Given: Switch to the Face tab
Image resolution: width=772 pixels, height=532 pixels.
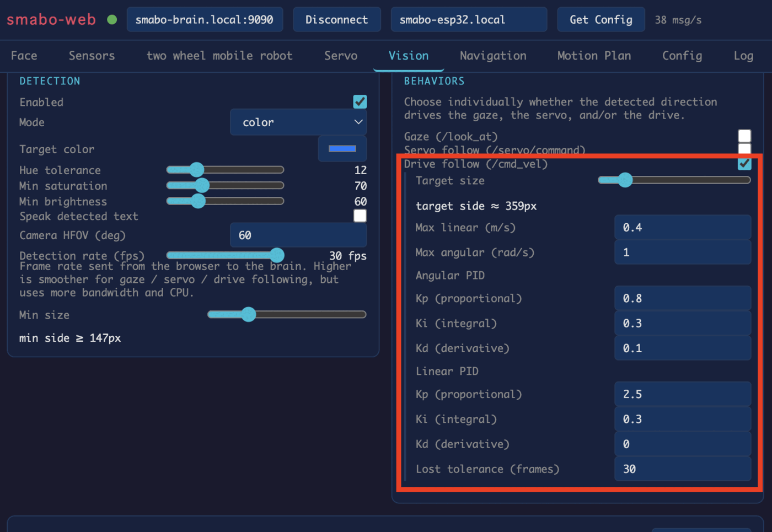Looking at the screenshot, I should pos(24,56).
